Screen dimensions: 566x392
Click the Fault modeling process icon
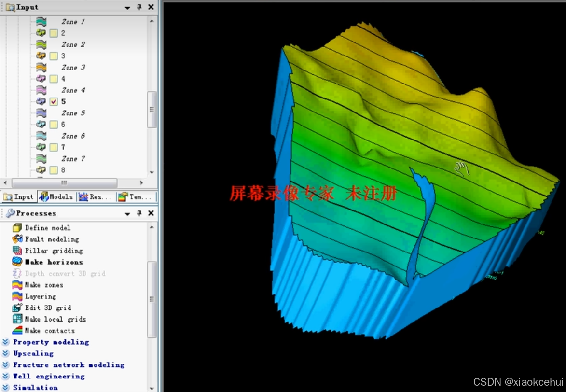click(17, 239)
